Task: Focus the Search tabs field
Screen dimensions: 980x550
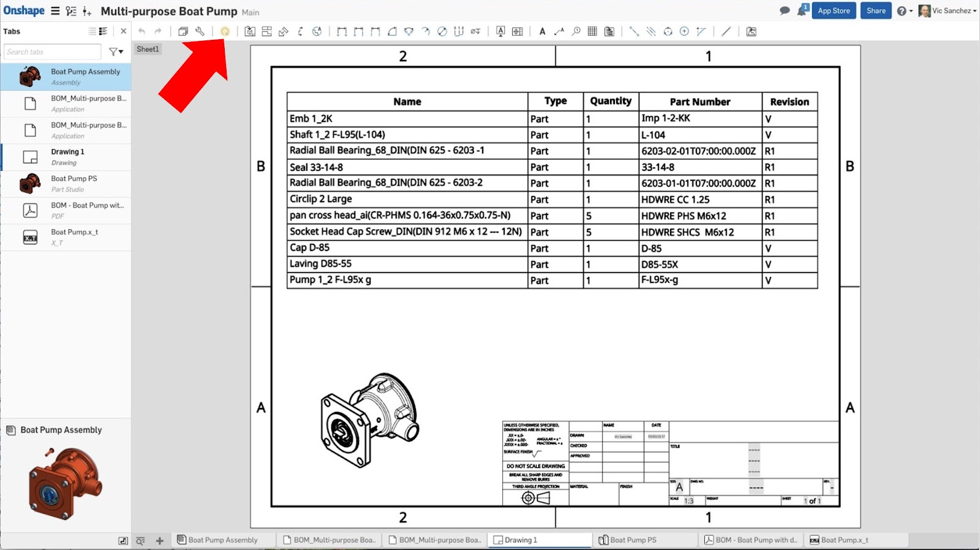Action: pyautogui.click(x=52, y=52)
